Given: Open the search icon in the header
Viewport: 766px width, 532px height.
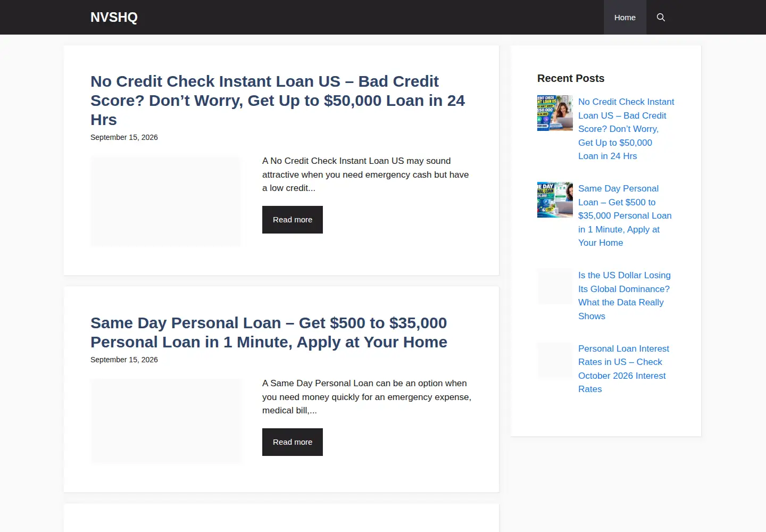Looking at the screenshot, I should [661, 18].
